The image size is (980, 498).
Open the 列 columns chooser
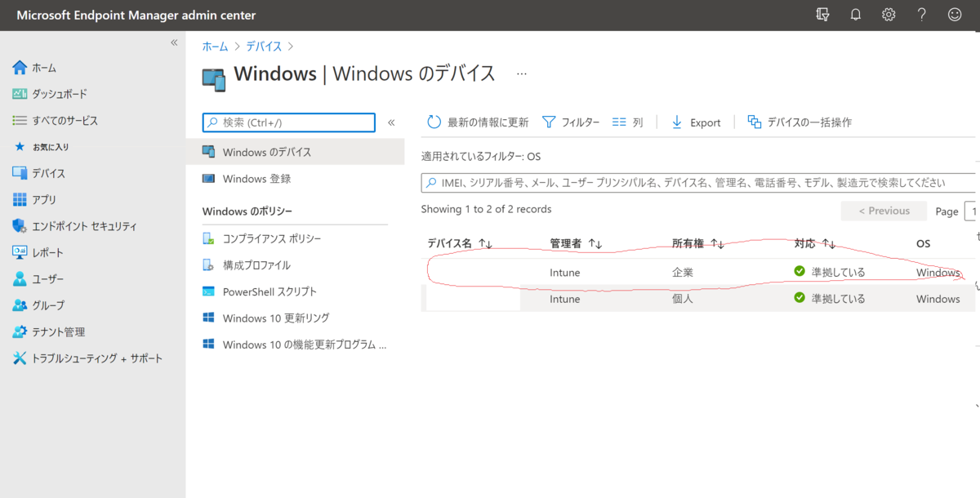(x=627, y=122)
